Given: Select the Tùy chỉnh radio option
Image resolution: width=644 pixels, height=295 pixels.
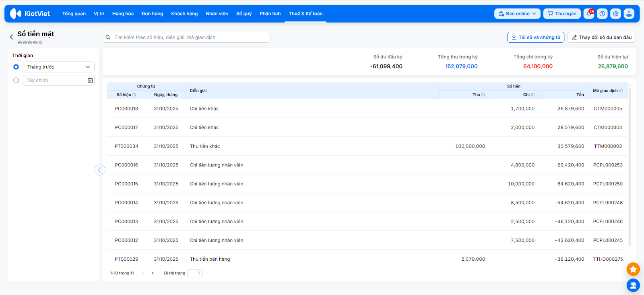Looking at the screenshot, I should coord(16,81).
